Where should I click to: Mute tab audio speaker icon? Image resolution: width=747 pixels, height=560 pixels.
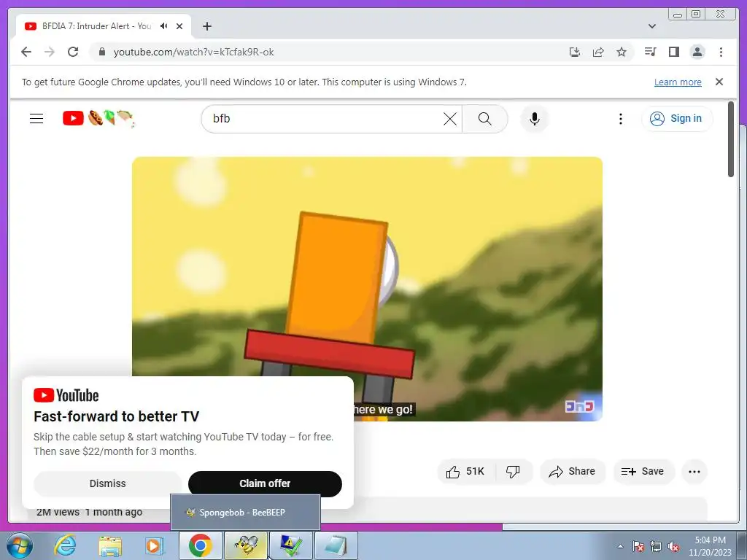click(164, 26)
